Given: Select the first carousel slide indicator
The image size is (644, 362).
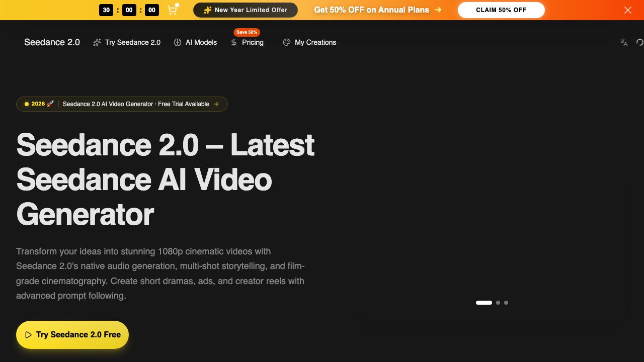Looking at the screenshot, I should [484, 303].
